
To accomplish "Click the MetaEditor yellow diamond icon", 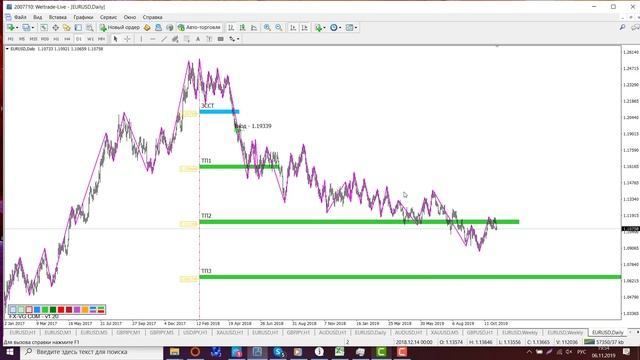I will [x=147, y=28].
